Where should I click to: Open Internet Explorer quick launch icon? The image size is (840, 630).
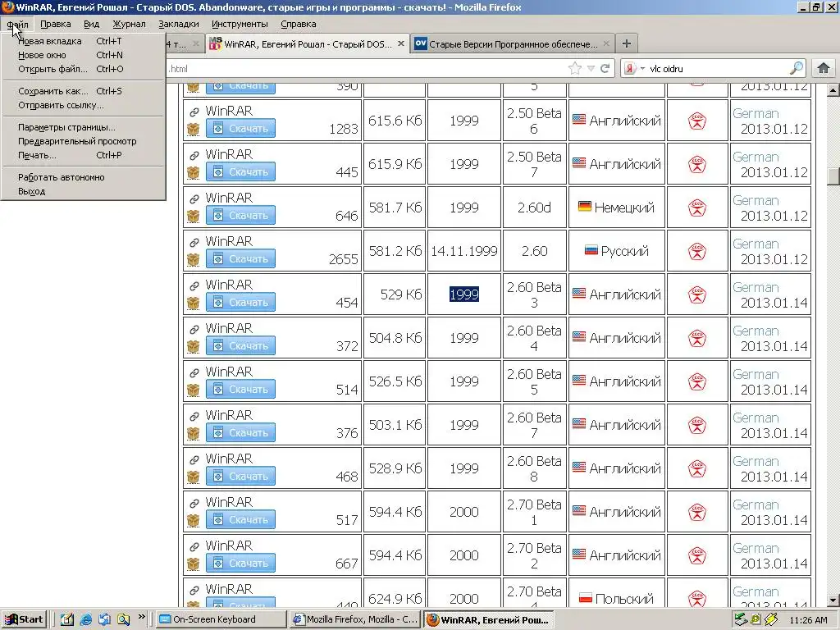(85, 620)
